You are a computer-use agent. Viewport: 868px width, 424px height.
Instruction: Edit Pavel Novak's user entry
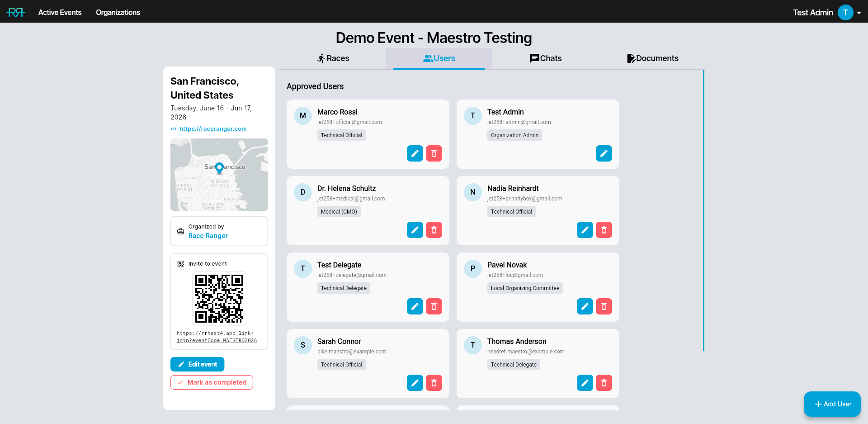tap(585, 306)
